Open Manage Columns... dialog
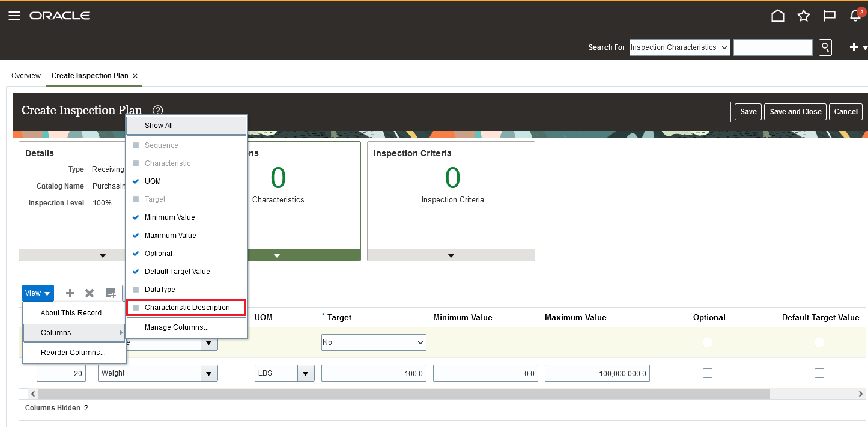 (x=186, y=327)
